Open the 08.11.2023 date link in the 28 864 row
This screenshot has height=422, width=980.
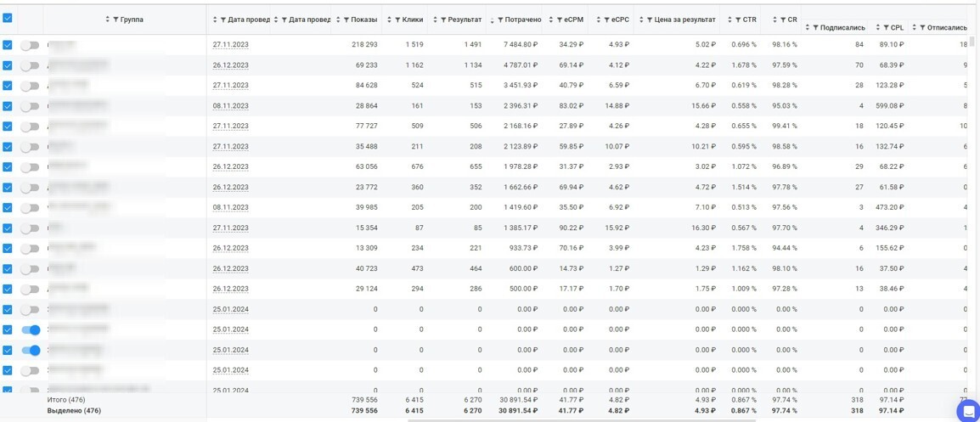230,106
